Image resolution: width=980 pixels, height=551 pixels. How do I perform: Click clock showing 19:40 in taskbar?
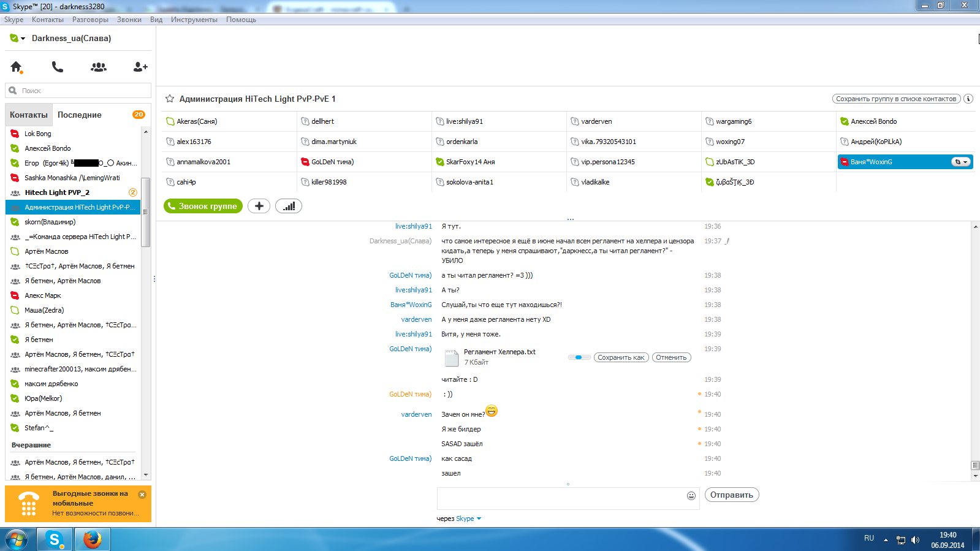[948, 535]
